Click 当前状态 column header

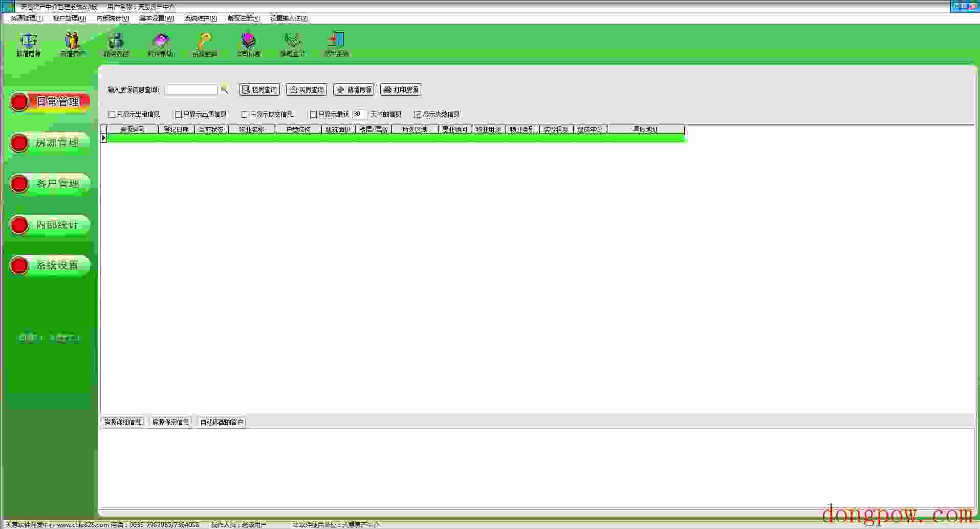[211, 129]
